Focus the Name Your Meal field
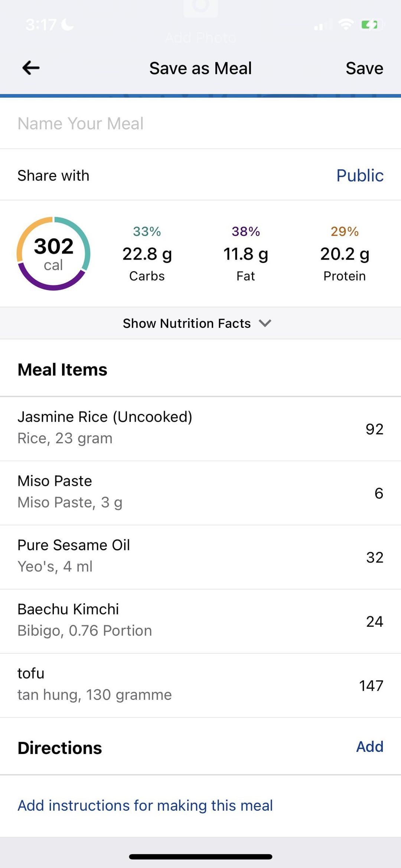The width and height of the screenshot is (401, 868). (200, 123)
